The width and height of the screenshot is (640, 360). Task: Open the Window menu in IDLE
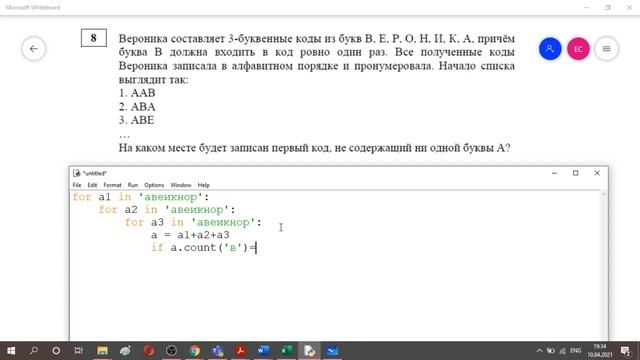pyautogui.click(x=181, y=185)
